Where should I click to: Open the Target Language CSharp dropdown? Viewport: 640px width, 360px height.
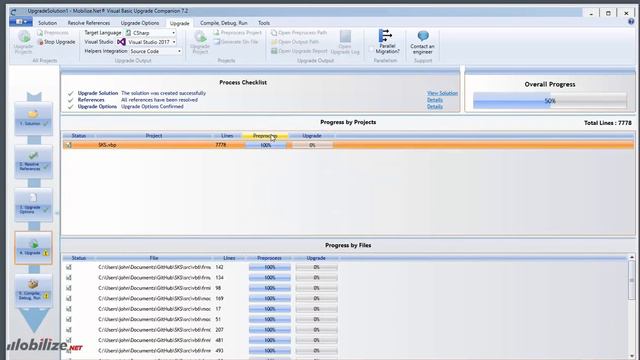151,33
